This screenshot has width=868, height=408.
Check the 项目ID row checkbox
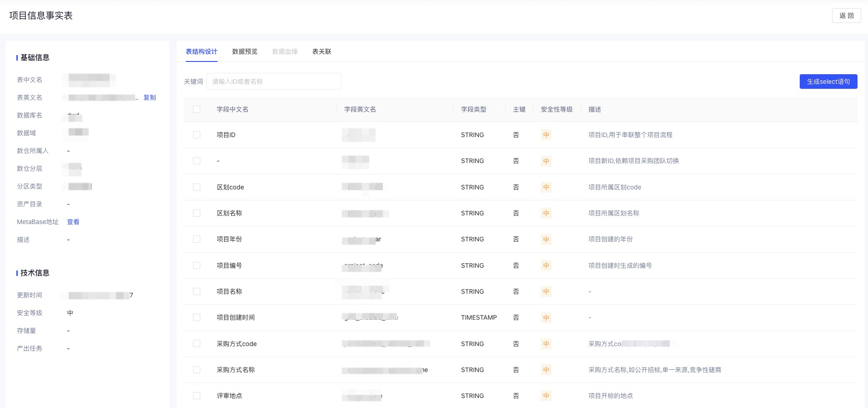(x=197, y=135)
